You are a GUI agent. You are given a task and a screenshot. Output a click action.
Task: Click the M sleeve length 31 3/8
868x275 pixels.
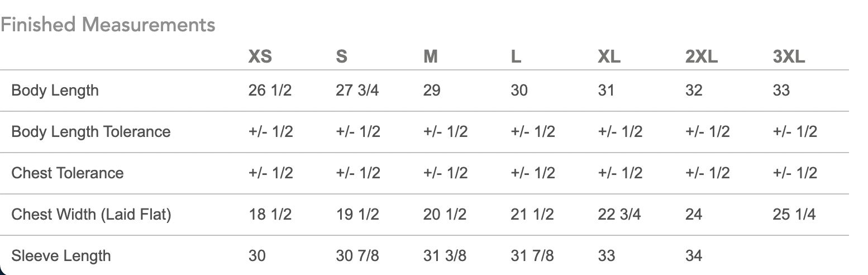click(x=445, y=256)
